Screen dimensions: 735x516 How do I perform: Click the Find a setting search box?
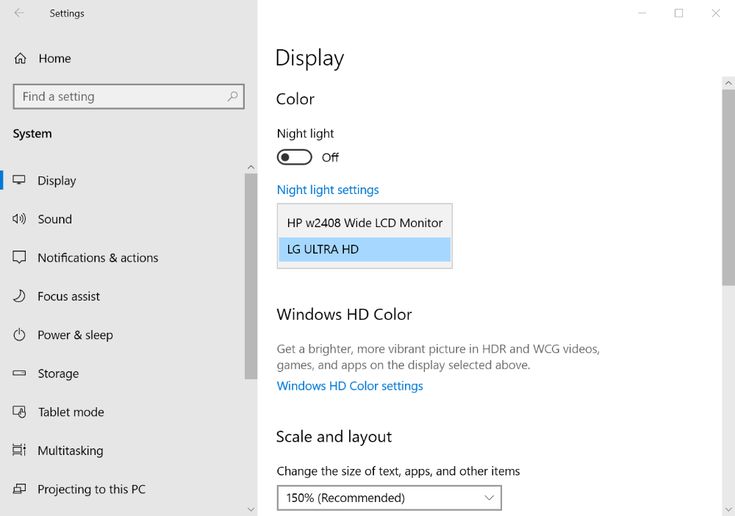tap(129, 97)
